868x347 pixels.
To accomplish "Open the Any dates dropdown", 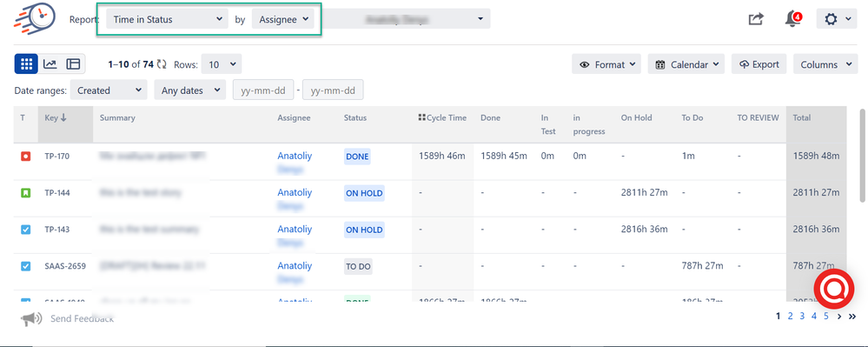I will [x=190, y=90].
